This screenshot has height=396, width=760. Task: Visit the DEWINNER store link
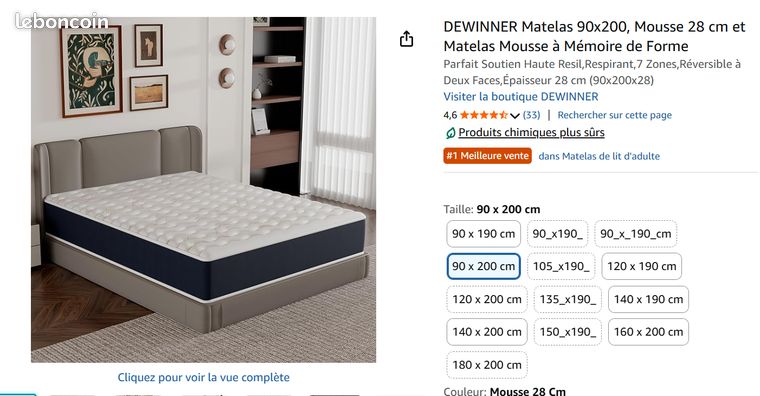(x=521, y=96)
